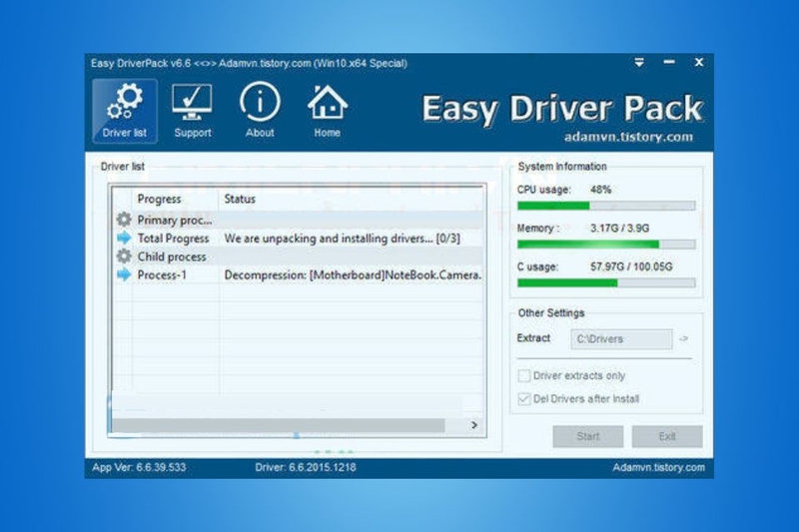Click the adamvn.tistory.com header link
Viewport: 799px width, 532px height.
coord(628,137)
